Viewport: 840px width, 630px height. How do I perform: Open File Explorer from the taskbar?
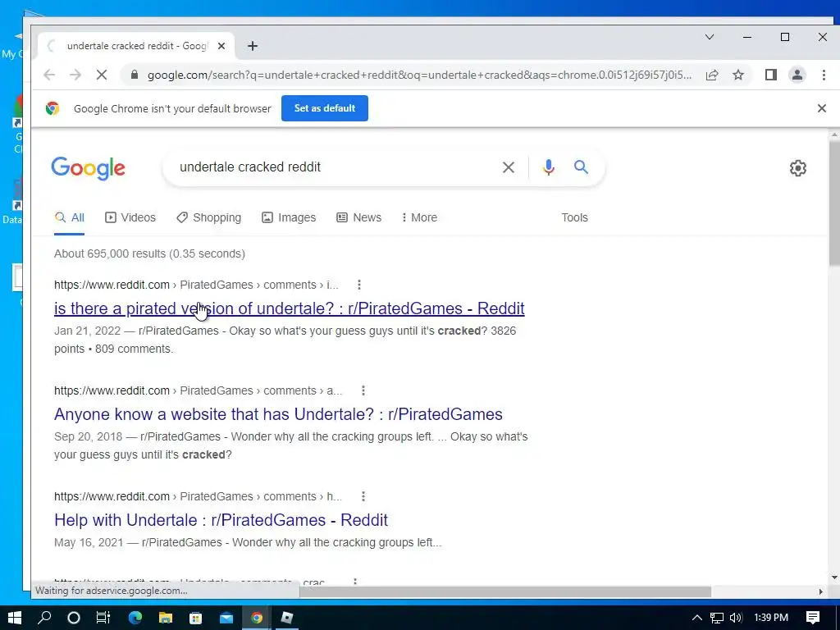click(166, 618)
